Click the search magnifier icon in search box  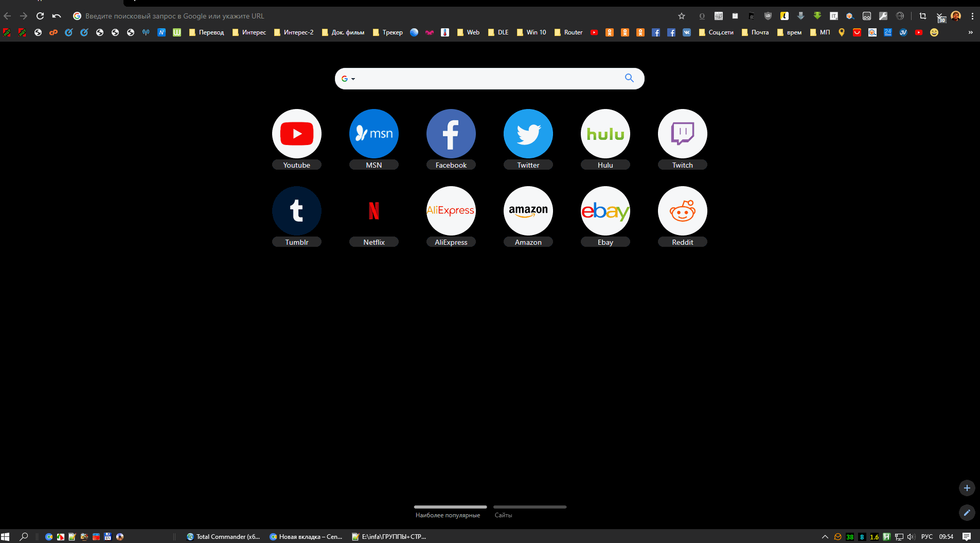click(629, 78)
